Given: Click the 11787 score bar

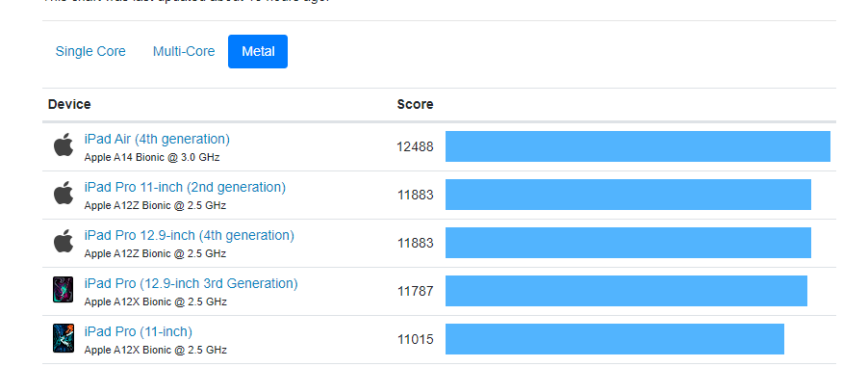Looking at the screenshot, I should (626, 291).
